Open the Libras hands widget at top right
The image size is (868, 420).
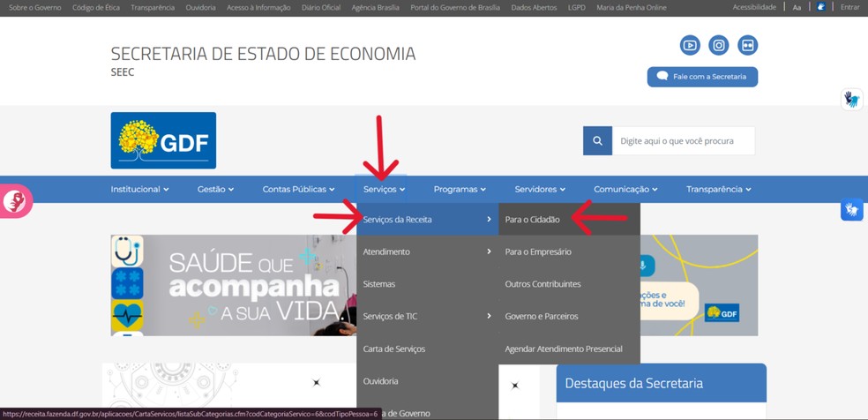[x=851, y=100]
